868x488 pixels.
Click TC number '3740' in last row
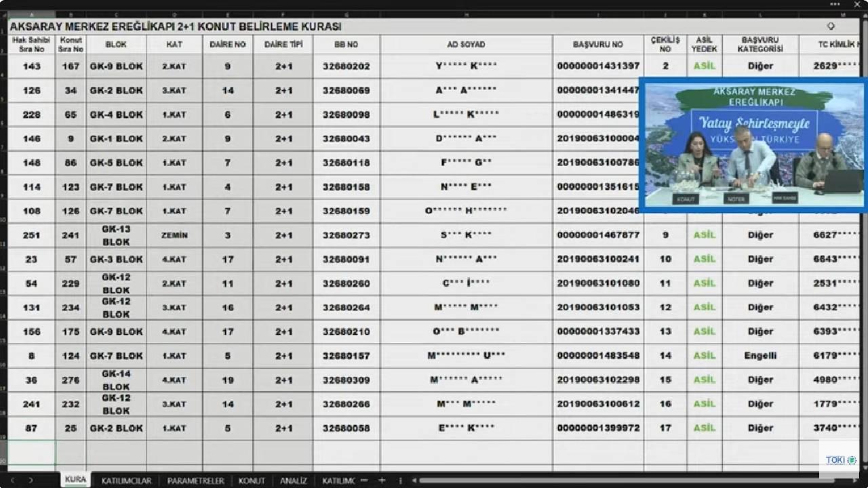point(829,428)
